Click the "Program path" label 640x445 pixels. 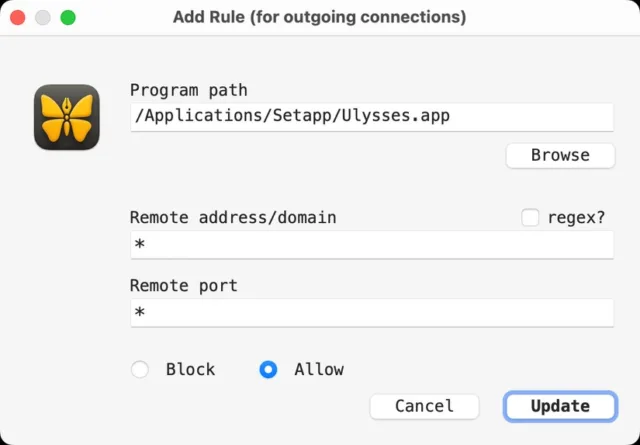(189, 90)
